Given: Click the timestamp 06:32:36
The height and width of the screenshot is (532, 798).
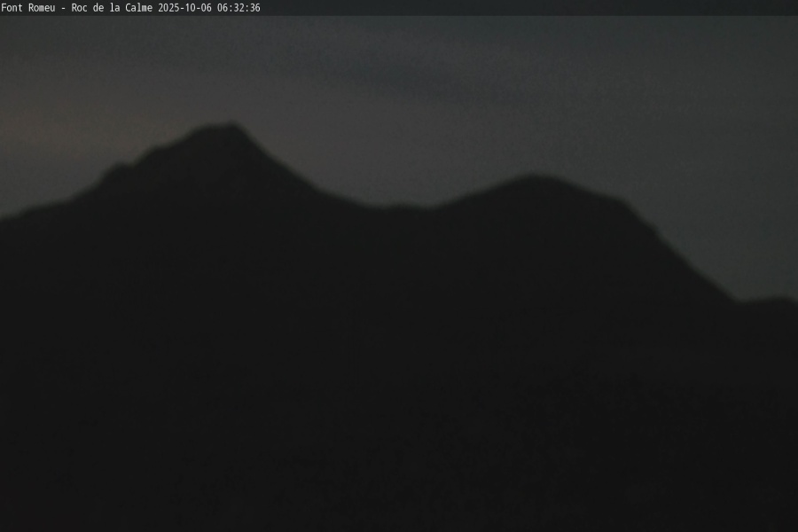Looking at the screenshot, I should pyautogui.click(x=239, y=8).
